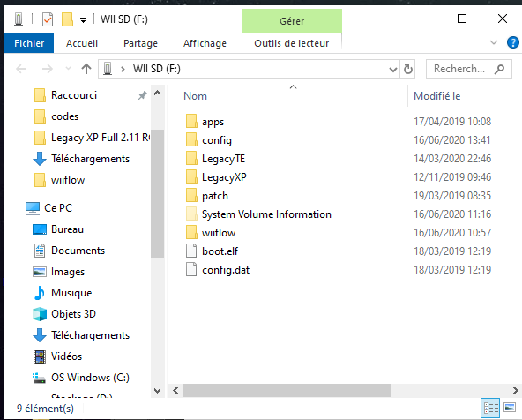Viewport: 522px width, 420px height.
Task: Click the drive icon in title bar
Action: [x=19, y=19]
